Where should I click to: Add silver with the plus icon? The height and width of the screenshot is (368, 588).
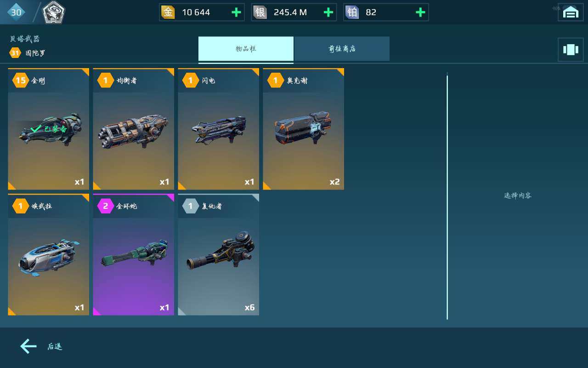[328, 12]
